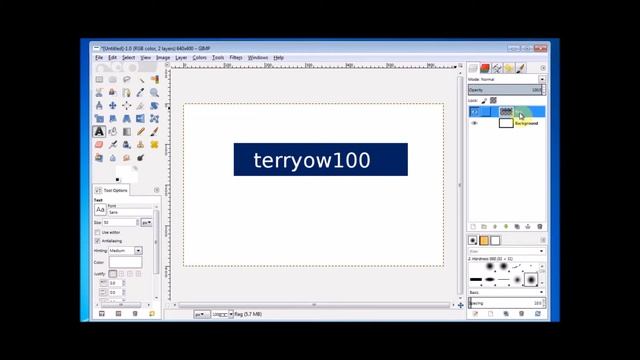Select the Ellipse Select tool
This screenshot has height=360, width=640.
point(113,80)
